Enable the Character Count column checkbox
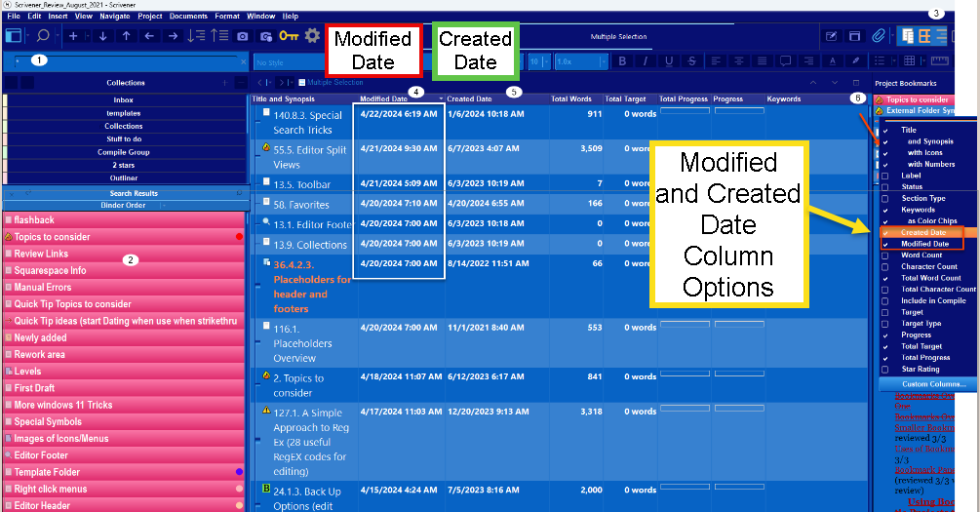Viewport: 980px width, 512px height. tap(885, 267)
